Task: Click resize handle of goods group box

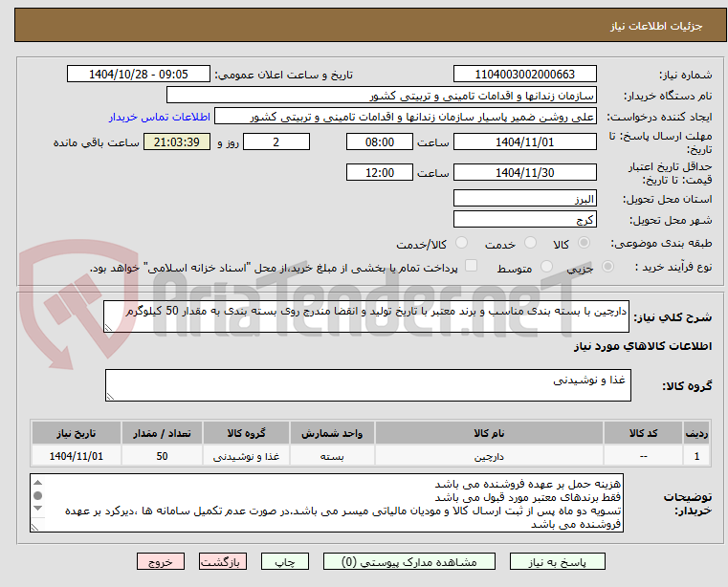Action: click(x=110, y=397)
